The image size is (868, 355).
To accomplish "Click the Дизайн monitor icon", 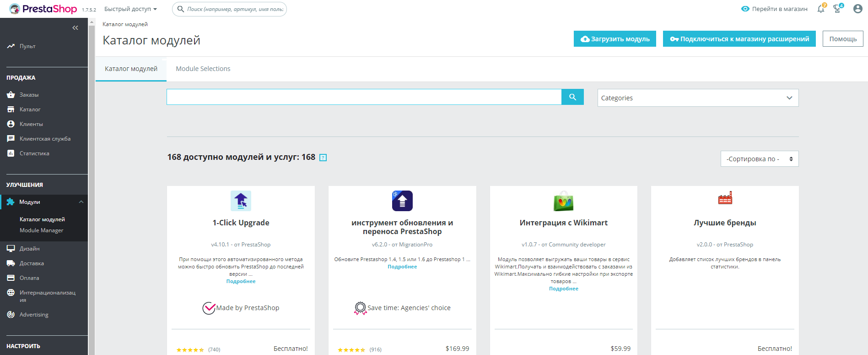I will [11, 249].
